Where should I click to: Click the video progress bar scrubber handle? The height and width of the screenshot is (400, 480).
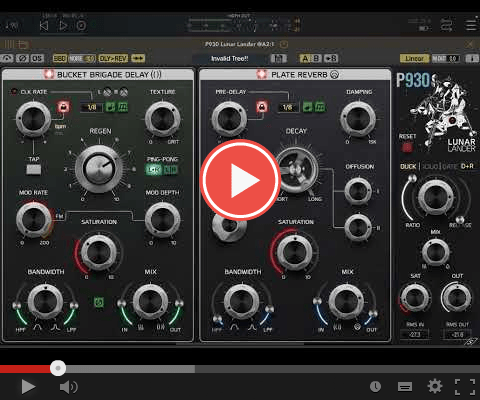(58, 368)
